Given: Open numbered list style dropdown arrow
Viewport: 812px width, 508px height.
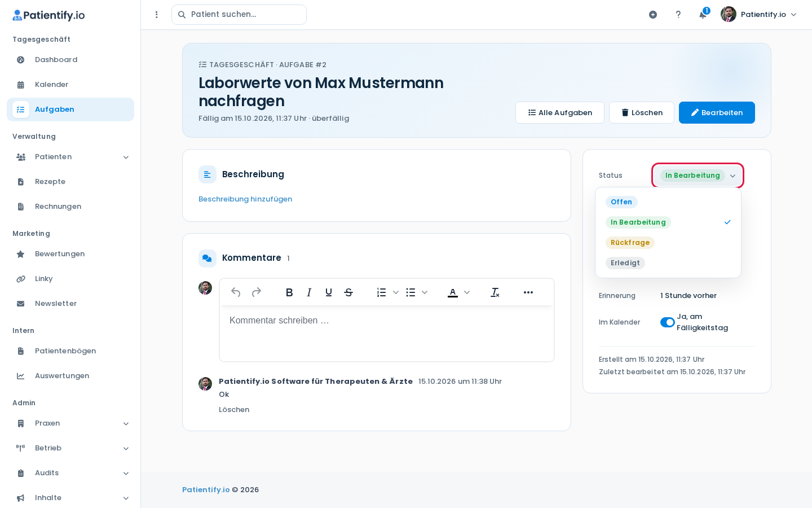Looking at the screenshot, I should click(x=396, y=292).
